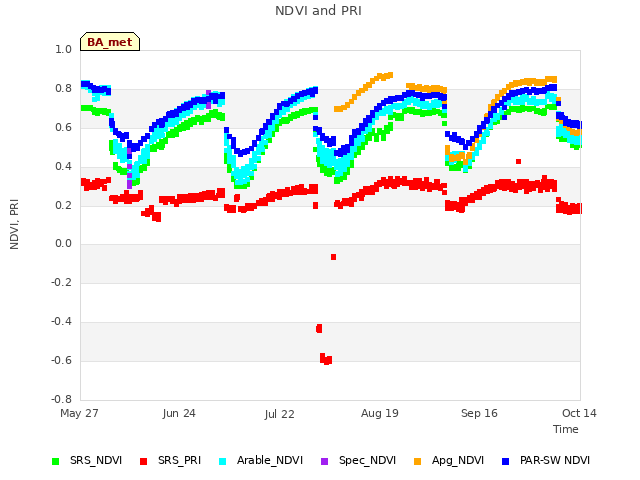Click the NDVI and PRI chart title
The height and width of the screenshot is (480, 640).
(318, 10)
